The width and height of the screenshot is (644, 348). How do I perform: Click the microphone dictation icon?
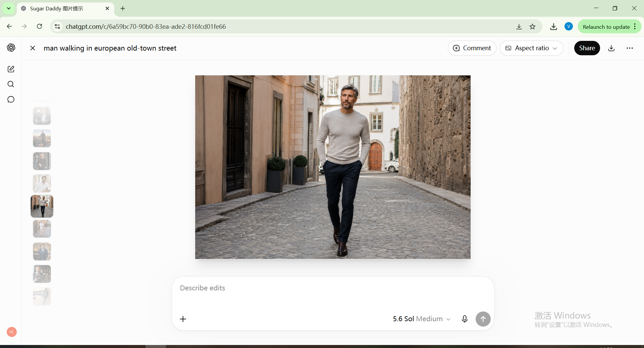(x=465, y=319)
